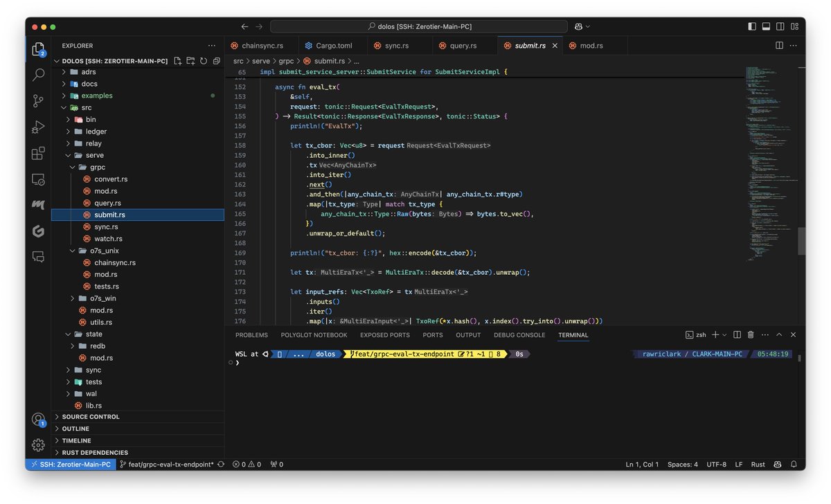Expand the Timeline section

point(138,440)
